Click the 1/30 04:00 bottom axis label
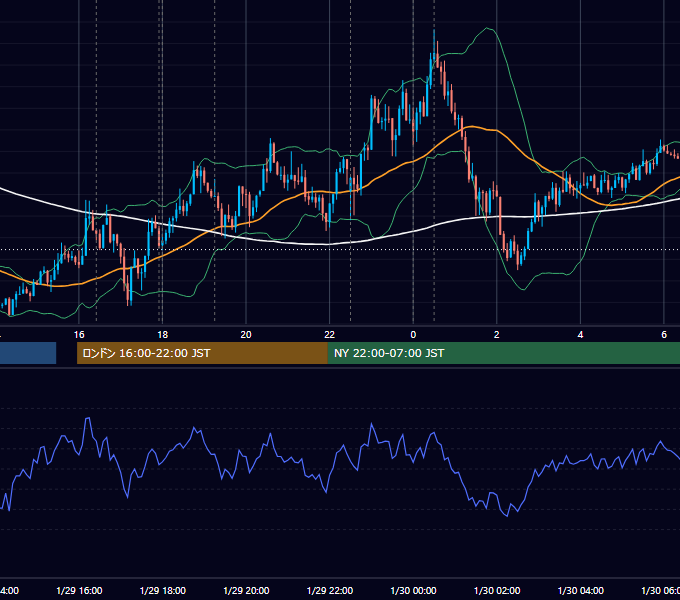 tap(580, 590)
